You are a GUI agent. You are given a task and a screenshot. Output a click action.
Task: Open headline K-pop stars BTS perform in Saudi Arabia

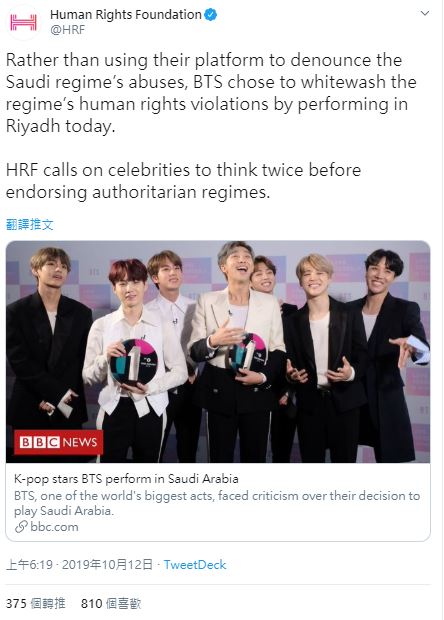pyautogui.click(x=126, y=479)
